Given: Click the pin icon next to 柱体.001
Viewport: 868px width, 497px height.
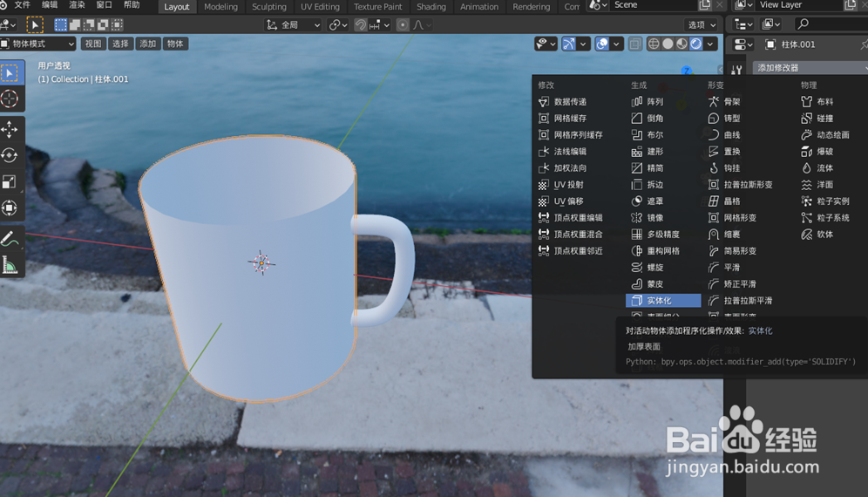Looking at the screenshot, I should pyautogui.click(x=864, y=44).
